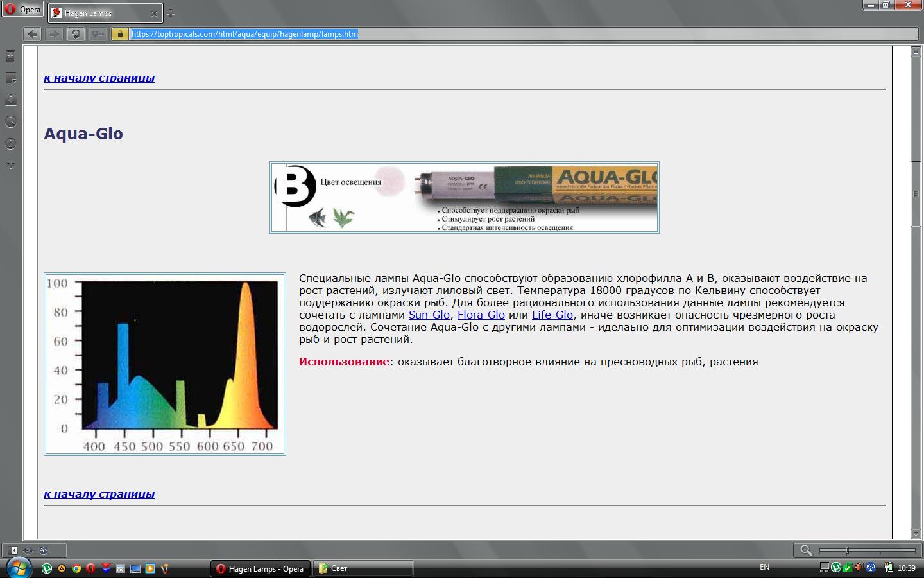Open the Flora-Glo link

(481, 315)
